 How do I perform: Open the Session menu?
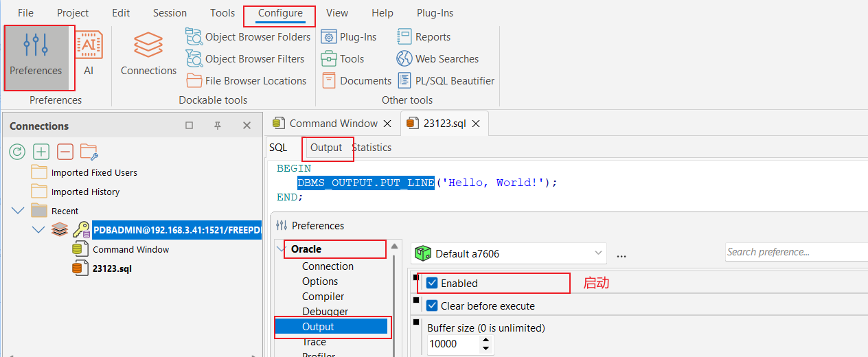coord(170,13)
